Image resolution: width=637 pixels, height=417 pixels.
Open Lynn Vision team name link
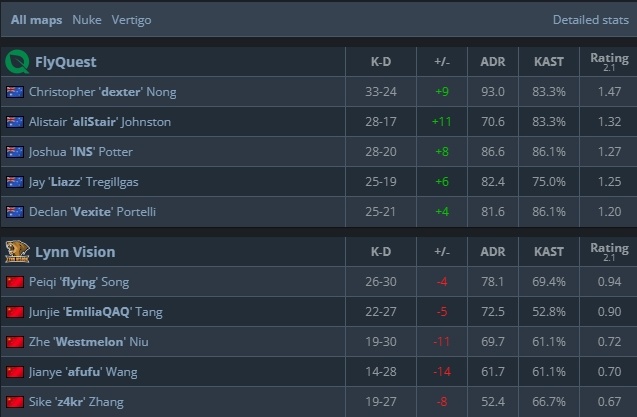(x=75, y=252)
